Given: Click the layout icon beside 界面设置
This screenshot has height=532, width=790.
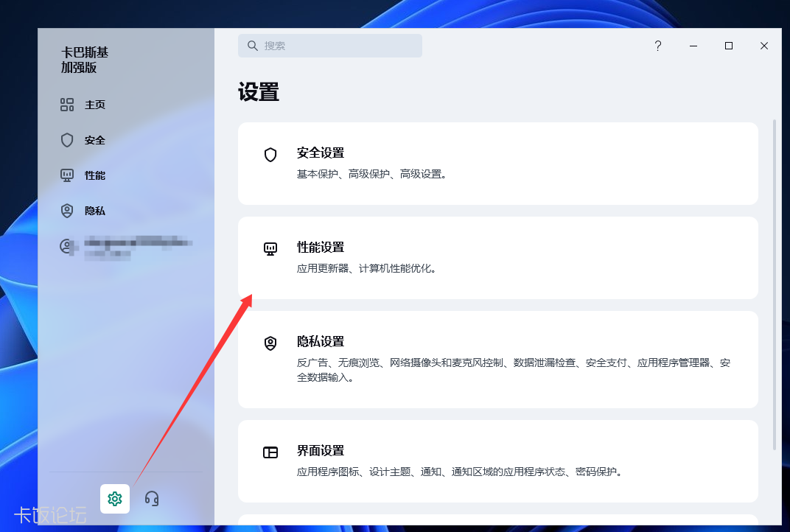Looking at the screenshot, I should 270,452.
